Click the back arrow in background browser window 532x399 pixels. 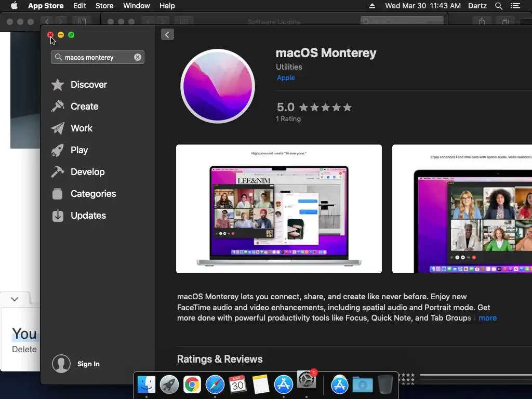tap(47, 22)
